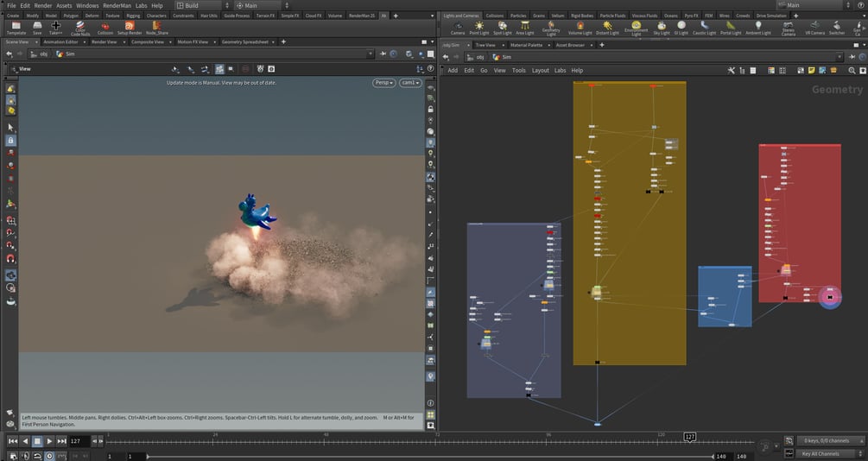Screen dimensions: 868x461
Task: Add a new pane tab beside Asset Browser
Action: (x=602, y=45)
